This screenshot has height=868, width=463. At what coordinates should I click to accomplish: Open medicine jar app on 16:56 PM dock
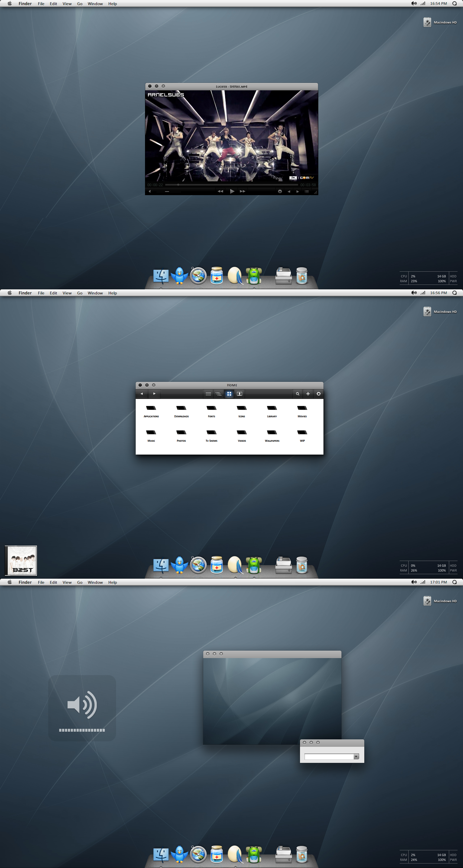tap(217, 565)
